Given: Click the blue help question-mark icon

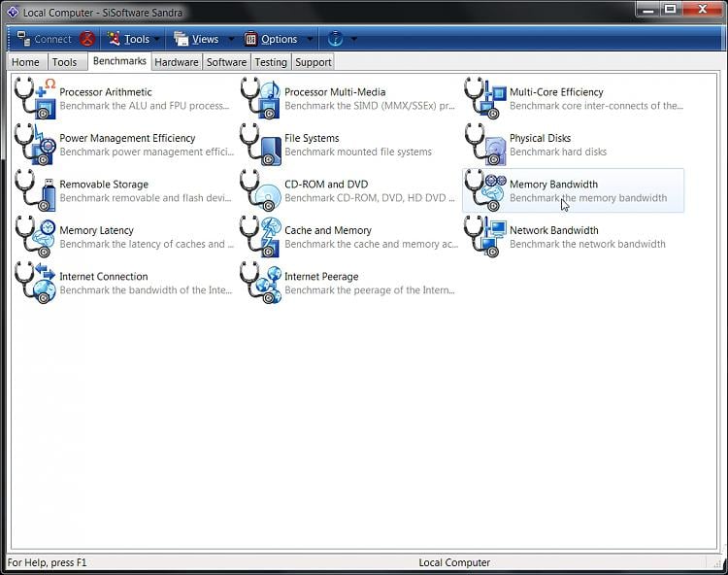Looking at the screenshot, I should tap(335, 39).
